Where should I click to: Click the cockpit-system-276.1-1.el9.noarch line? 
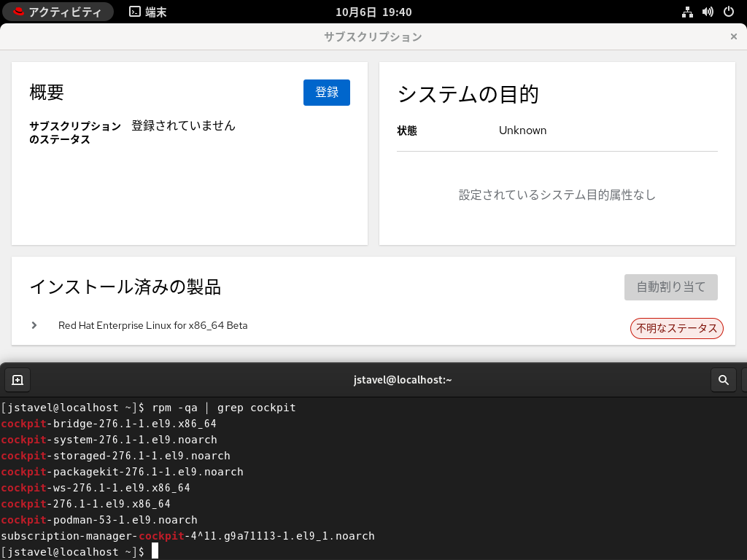(109, 440)
